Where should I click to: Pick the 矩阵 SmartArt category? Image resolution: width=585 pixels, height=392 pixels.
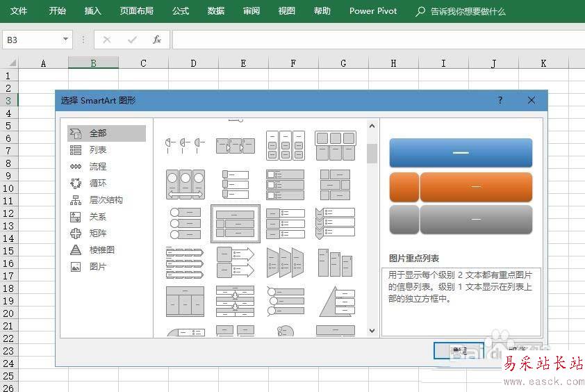106,234
